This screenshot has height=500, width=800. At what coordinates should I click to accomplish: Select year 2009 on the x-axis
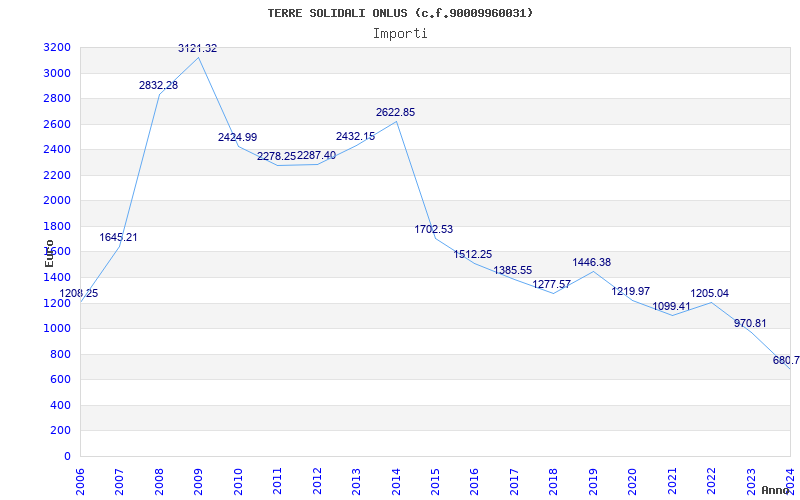[199, 479]
